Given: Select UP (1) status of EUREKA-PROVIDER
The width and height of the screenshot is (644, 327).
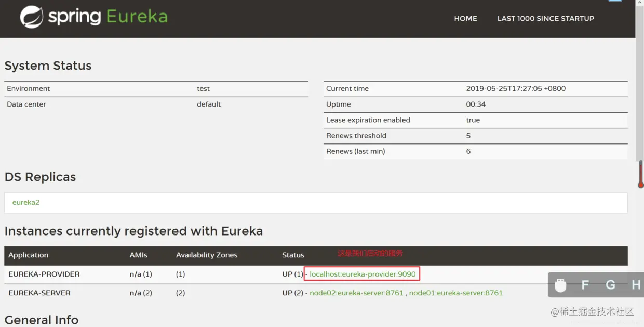Looking at the screenshot, I should tap(292, 274).
